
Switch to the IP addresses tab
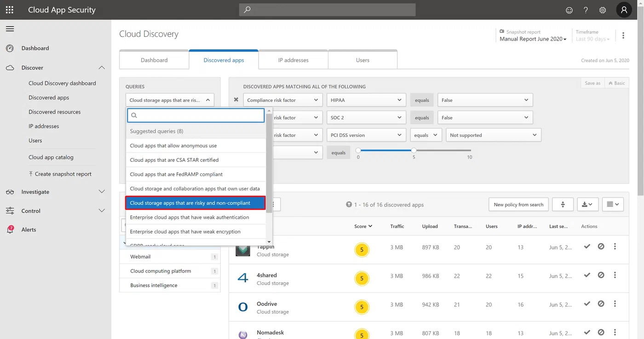(x=293, y=60)
